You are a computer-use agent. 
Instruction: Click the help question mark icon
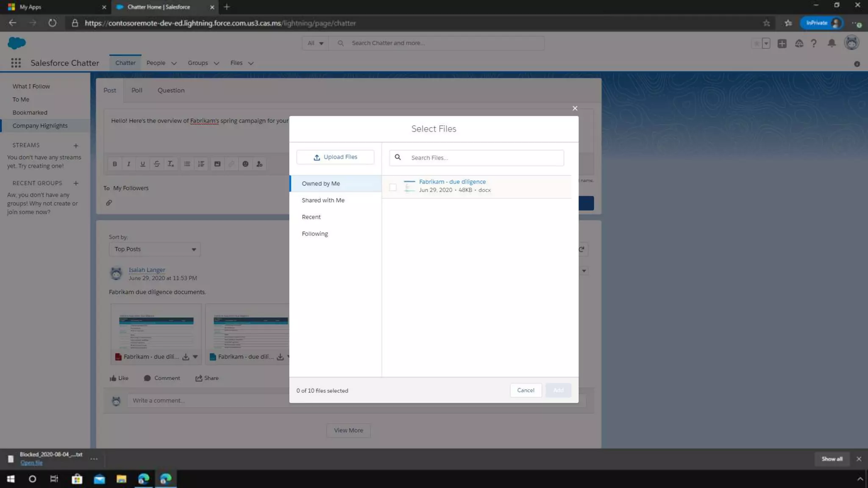(x=814, y=43)
